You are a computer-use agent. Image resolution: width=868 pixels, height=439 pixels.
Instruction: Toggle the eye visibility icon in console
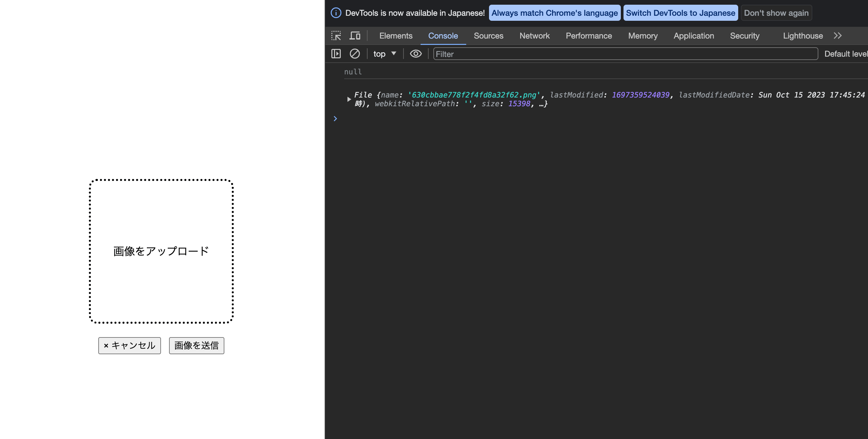pos(415,53)
